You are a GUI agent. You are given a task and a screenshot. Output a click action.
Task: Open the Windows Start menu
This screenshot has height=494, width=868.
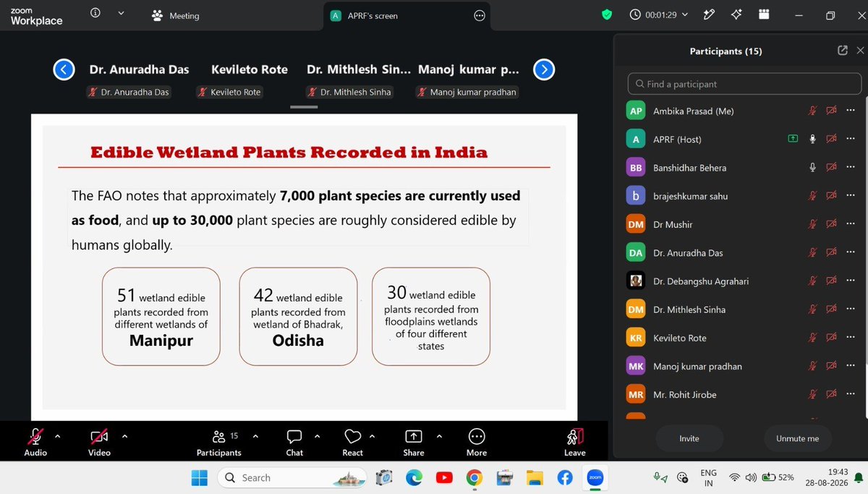click(198, 477)
